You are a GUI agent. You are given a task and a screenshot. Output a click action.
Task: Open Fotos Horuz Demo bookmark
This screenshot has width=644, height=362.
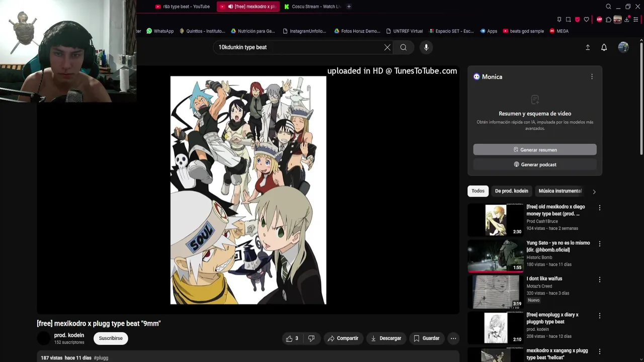(x=357, y=31)
